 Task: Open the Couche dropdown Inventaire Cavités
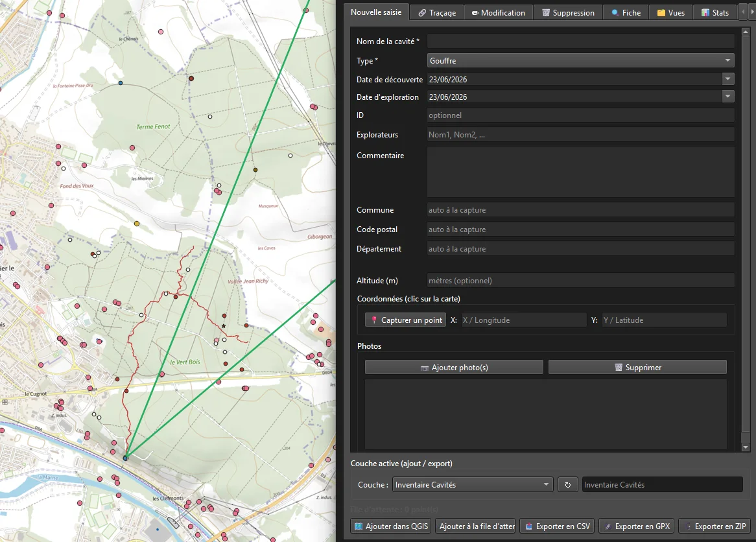click(473, 484)
